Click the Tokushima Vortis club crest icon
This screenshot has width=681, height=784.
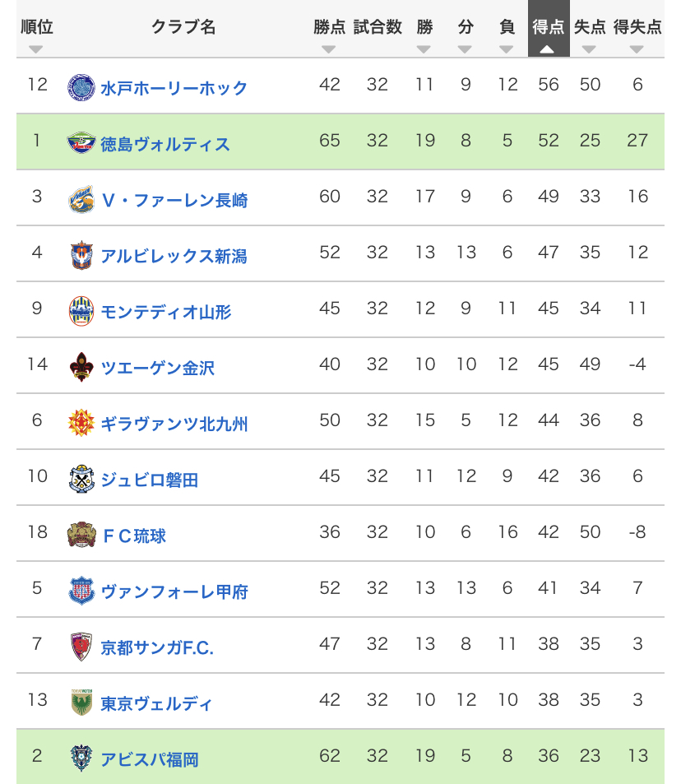pos(81,143)
